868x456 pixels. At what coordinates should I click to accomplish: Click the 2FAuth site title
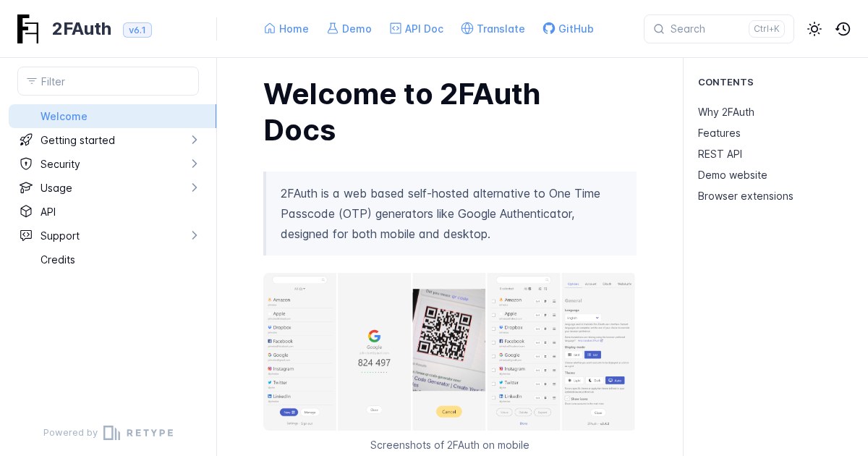82,29
